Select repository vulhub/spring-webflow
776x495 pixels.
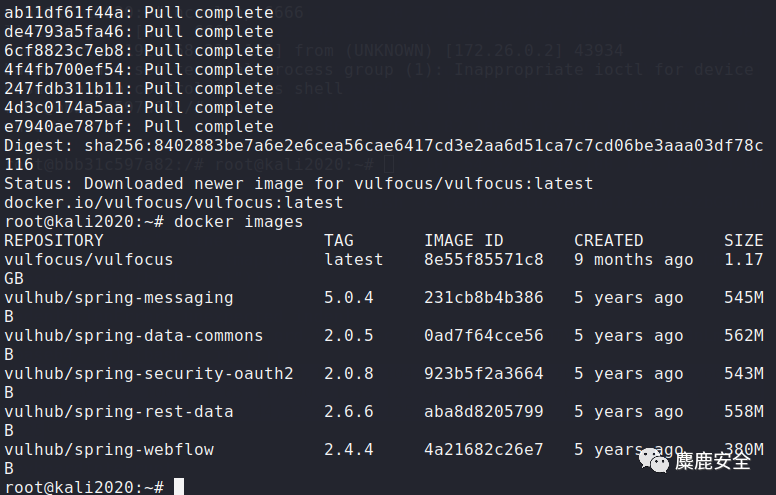pyautogui.click(x=109, y=450)
